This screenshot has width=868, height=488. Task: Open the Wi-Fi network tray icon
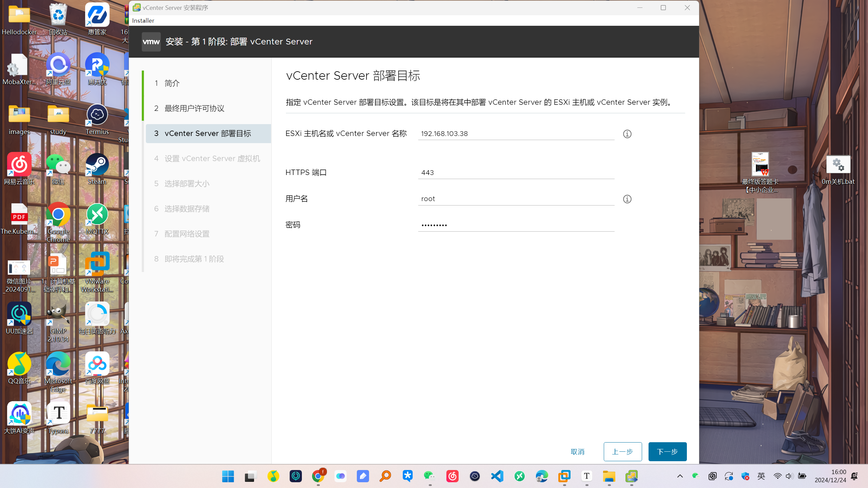tap(777, 476)
